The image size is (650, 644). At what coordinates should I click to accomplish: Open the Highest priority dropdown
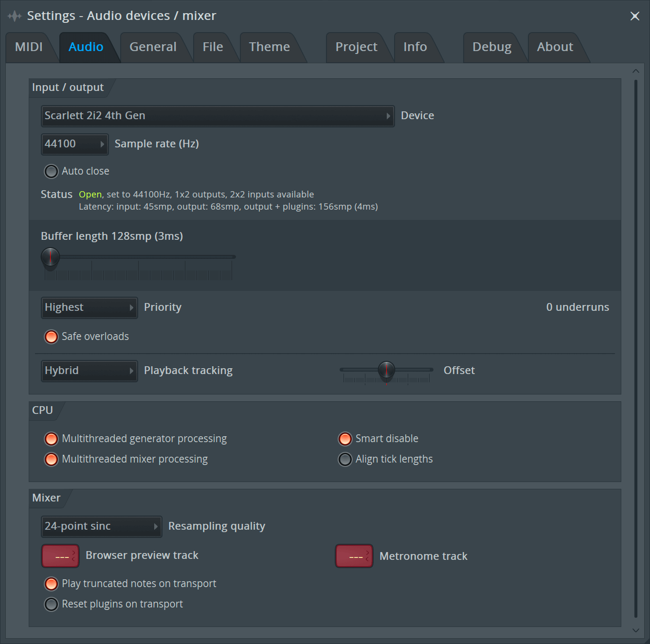pos(89,307)
